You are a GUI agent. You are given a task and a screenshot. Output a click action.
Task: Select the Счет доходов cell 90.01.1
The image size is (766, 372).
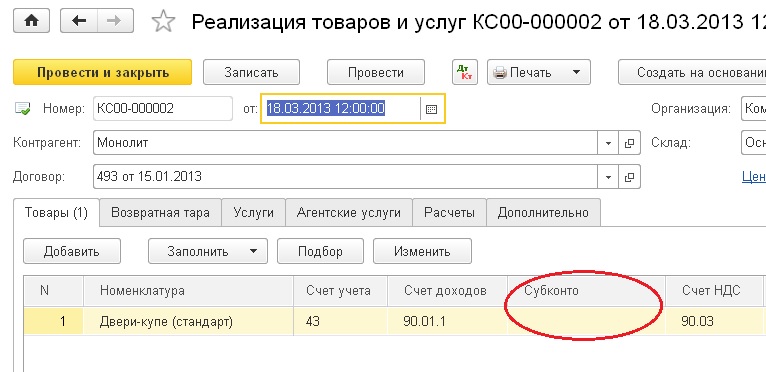tap(447, 321)
